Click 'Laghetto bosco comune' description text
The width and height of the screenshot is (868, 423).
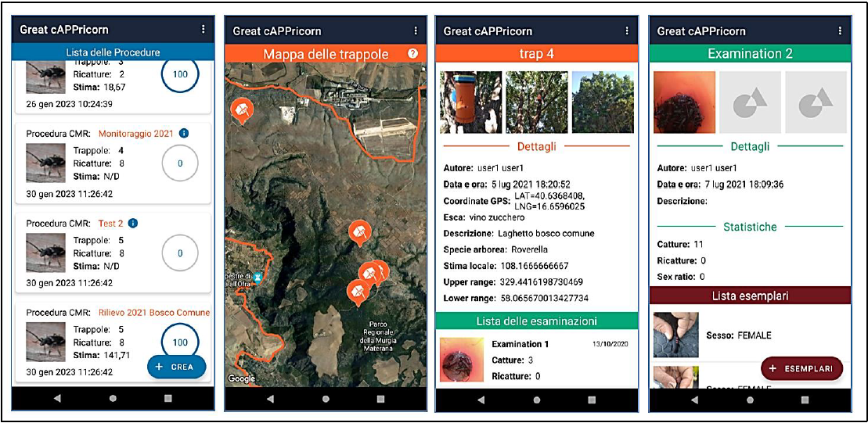546,233
